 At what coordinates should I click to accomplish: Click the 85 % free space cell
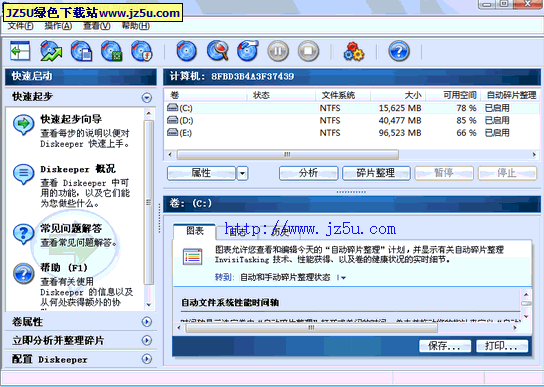click(x=466, y=120)
